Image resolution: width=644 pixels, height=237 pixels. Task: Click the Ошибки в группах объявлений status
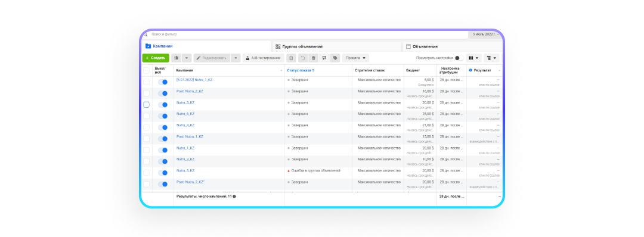[x=315, y=170]
